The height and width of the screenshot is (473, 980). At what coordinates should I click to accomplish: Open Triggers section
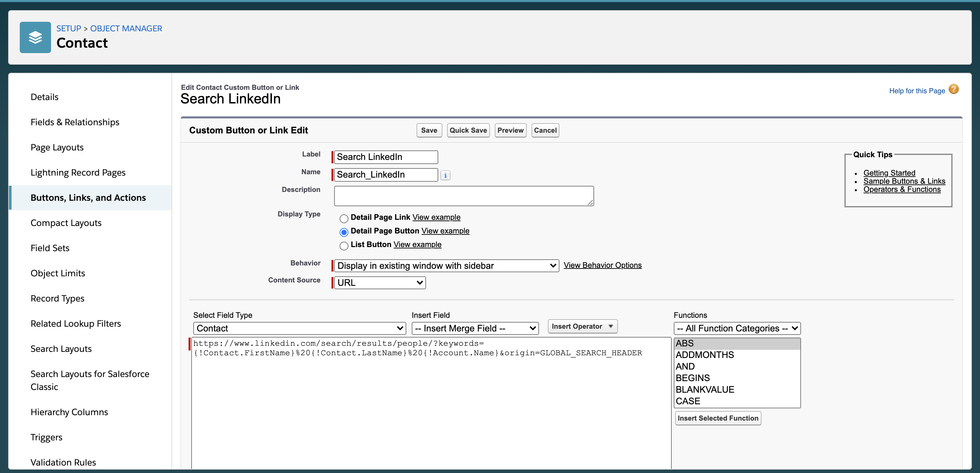[x=46, y=437]
